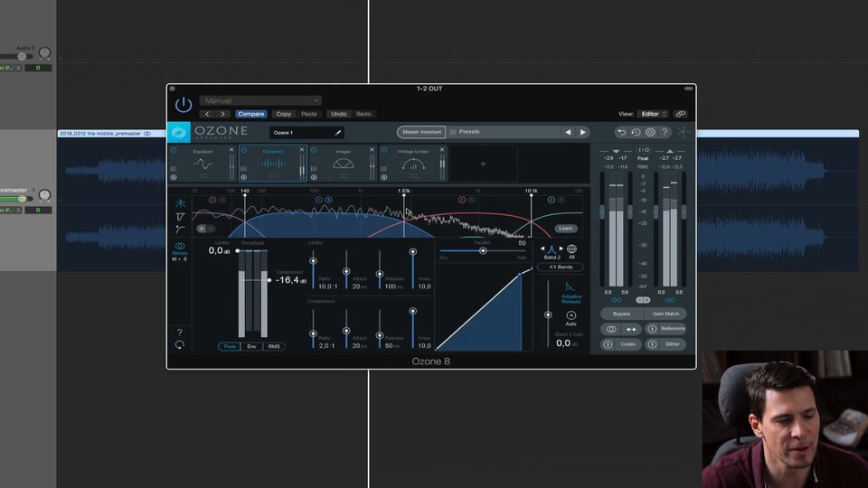Select the gain reduction trace icon
The width and height of the screenshot is (868, 488).
pyautogui.click(x=181, y=217)
